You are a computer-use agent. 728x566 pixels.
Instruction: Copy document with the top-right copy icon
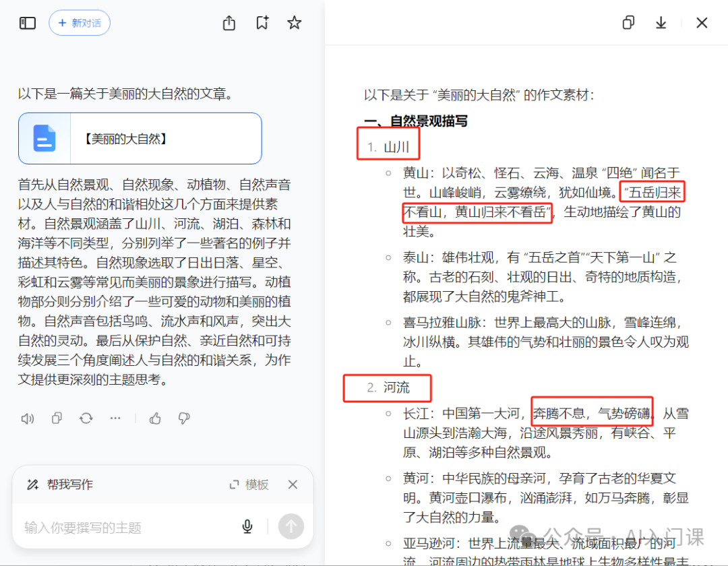pyautogui.click(x=628, y=22)
